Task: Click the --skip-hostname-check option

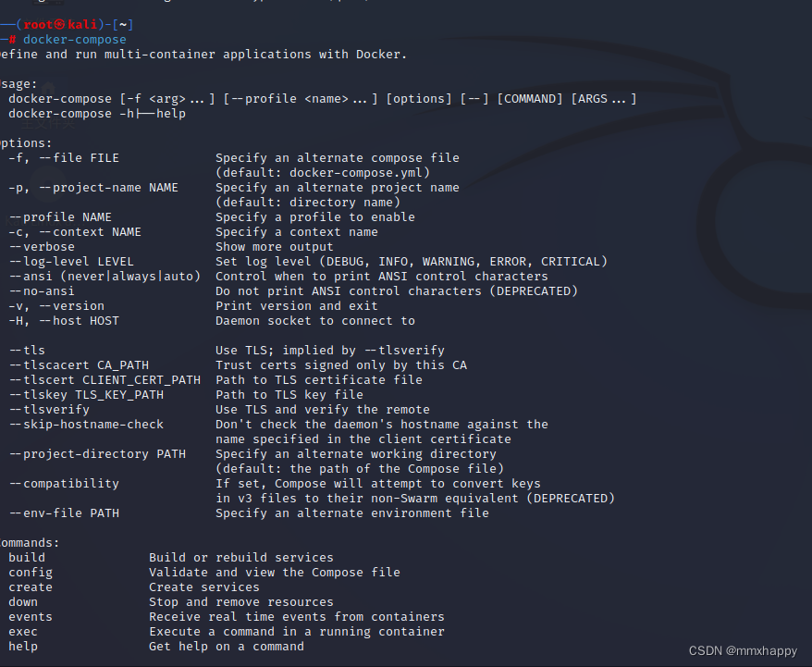Action: click(x=87, y=424)
